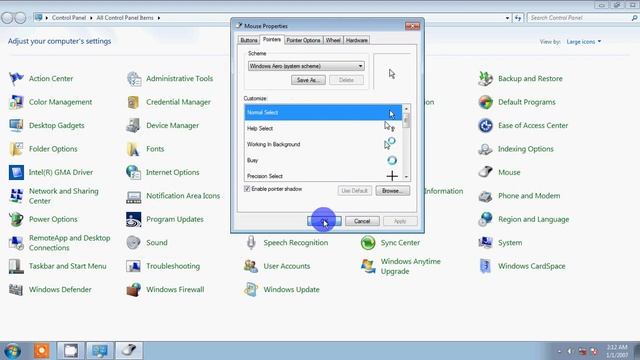Switch to the Hardware tab
This screenshot has width=640, height=360.
(x=357, y=40)
